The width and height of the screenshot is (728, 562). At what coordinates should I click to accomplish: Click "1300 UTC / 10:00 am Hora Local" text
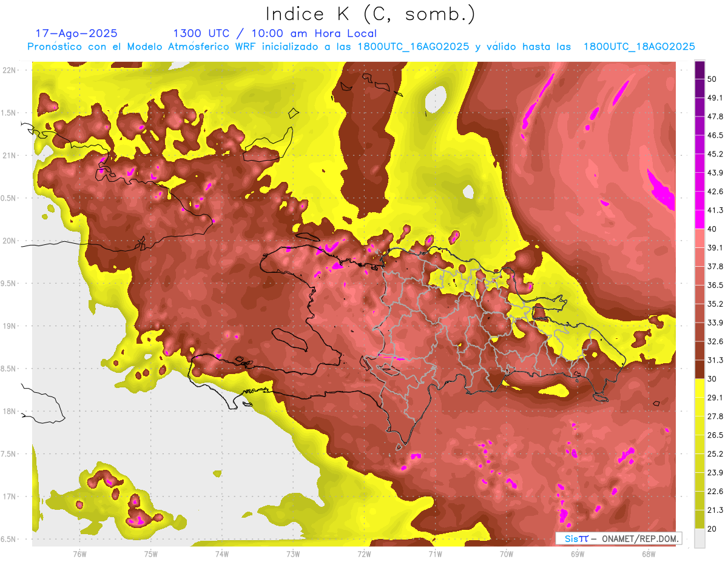(x=275, y=33)
